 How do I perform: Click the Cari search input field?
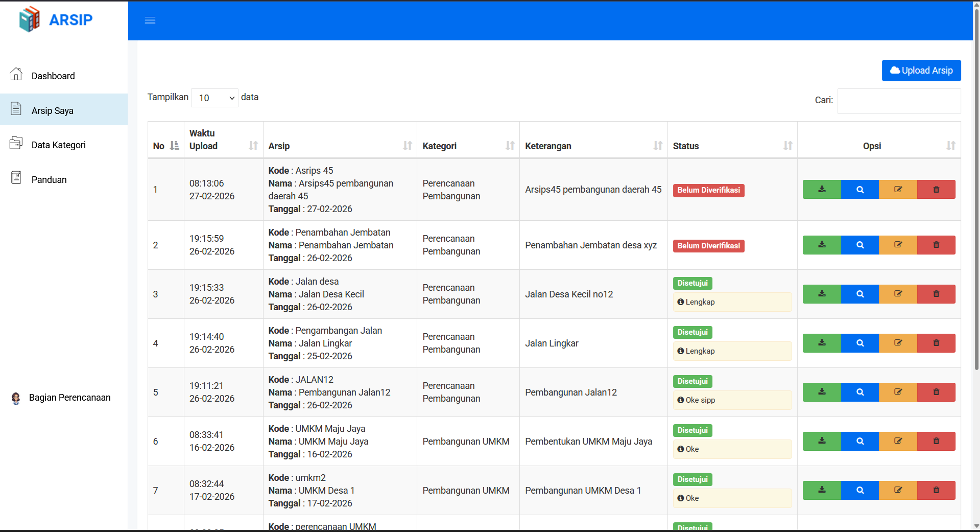point(899,101)
